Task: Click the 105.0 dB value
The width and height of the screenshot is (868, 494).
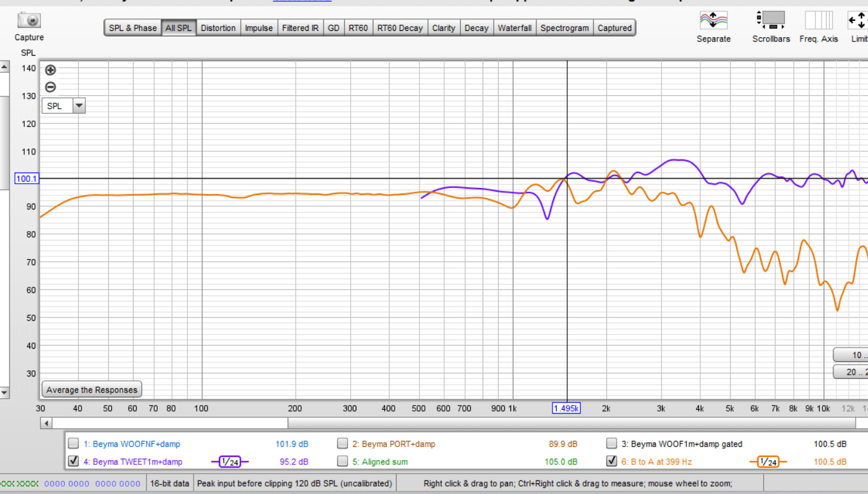Action: [561, 461]
